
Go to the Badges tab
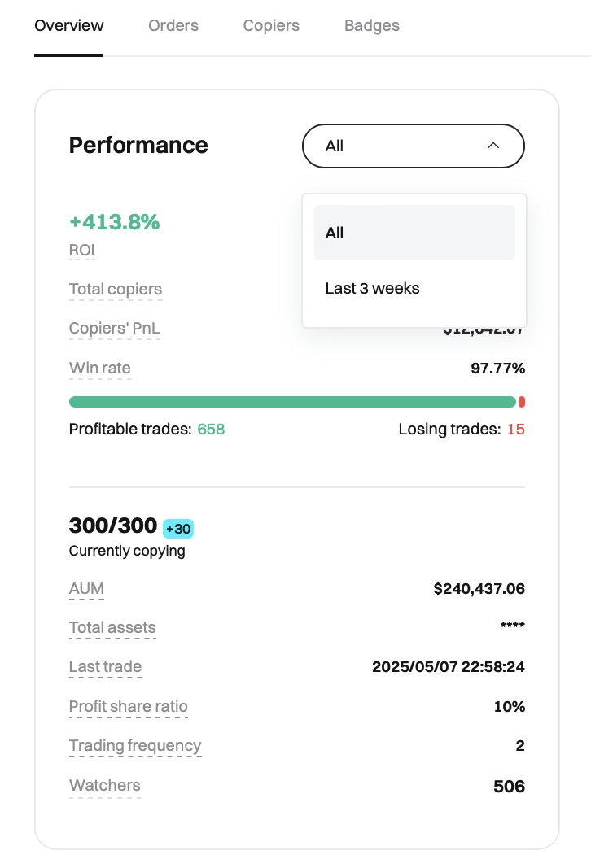click(372, 25)
